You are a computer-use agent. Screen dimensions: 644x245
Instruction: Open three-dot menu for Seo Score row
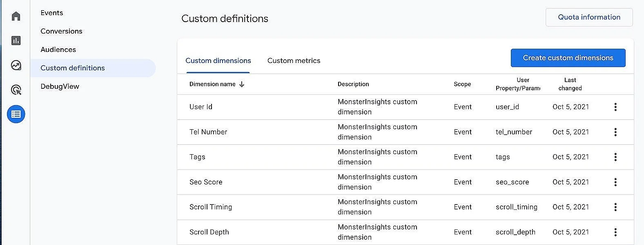tap(615, 182)
